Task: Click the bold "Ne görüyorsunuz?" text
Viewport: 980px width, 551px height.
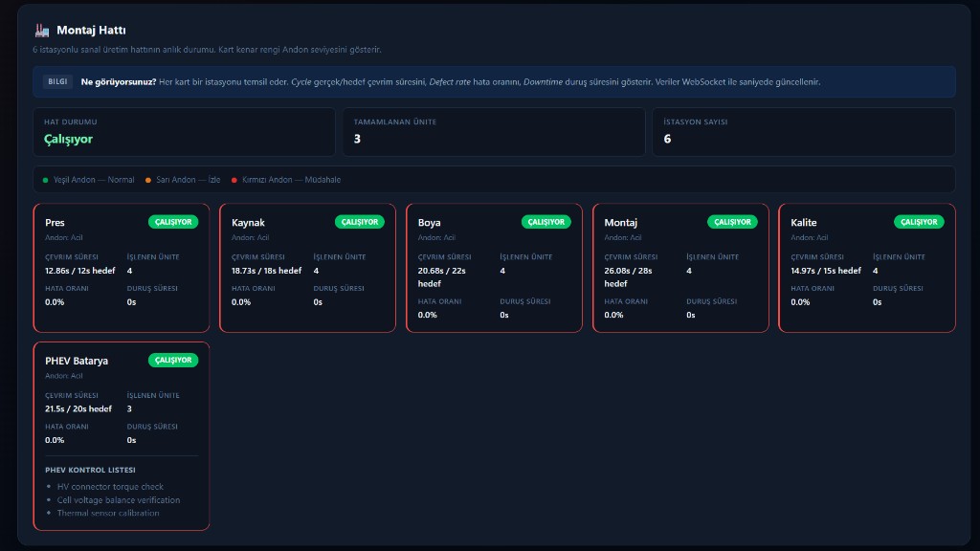Action: (118, 82)
